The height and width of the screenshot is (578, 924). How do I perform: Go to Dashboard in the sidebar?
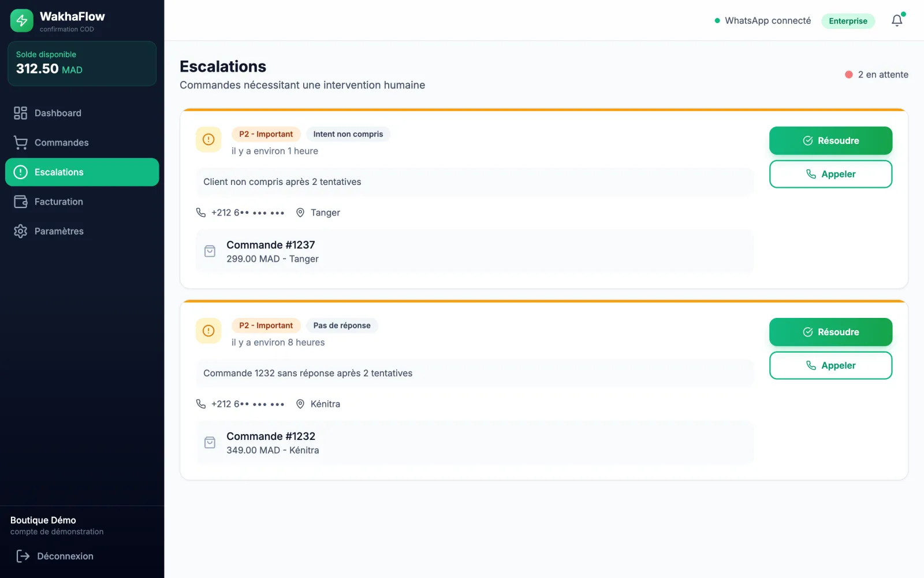(x=82, y=113)
